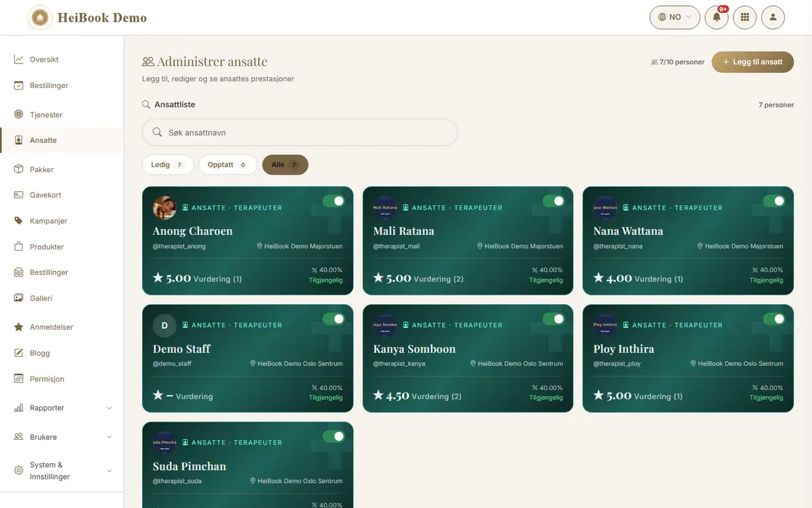
Task: Click the Gavekort card icon in sidebar
Action: (18, 195)
